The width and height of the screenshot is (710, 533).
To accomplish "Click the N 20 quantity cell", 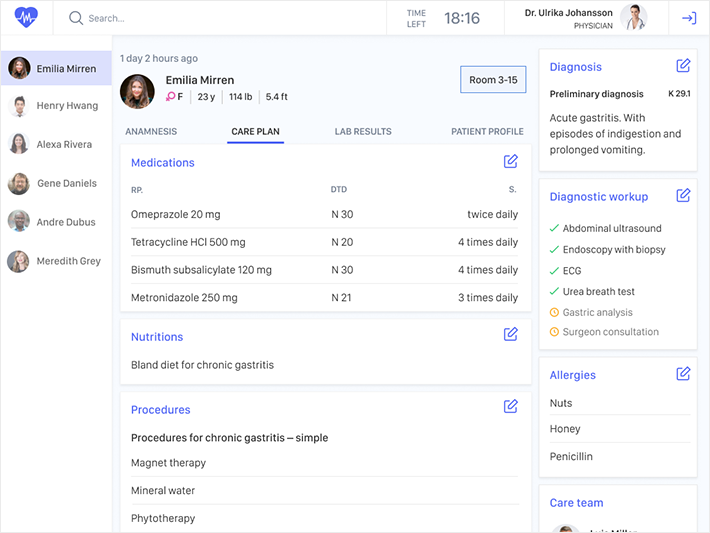I will click(342, 242).
